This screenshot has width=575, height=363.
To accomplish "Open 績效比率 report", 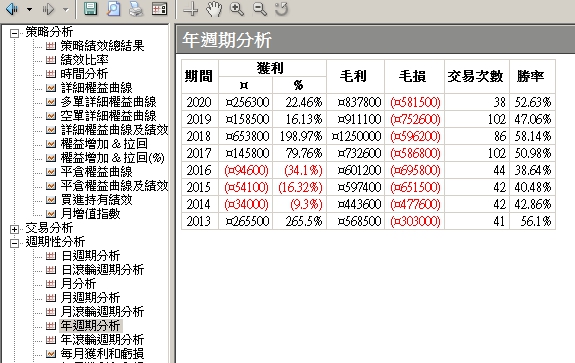I will (85, 60).
